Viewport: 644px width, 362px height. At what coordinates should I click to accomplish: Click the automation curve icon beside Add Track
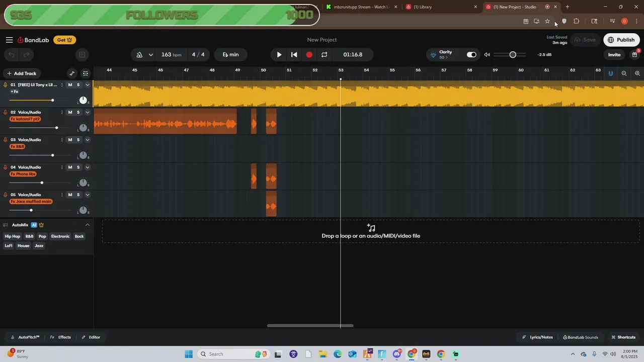pos(72,73)
